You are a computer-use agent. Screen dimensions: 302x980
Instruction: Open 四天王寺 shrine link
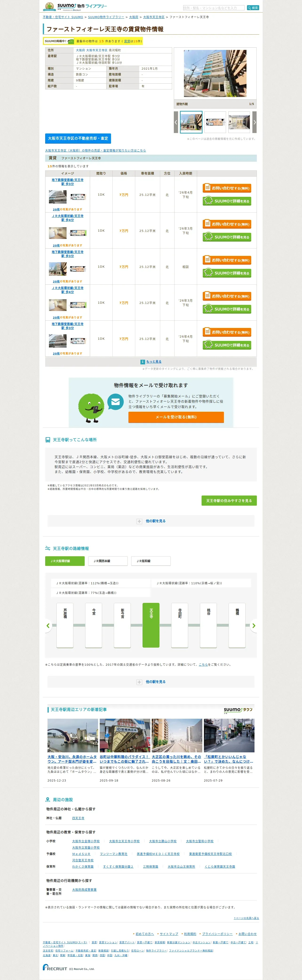pos(78,818)
